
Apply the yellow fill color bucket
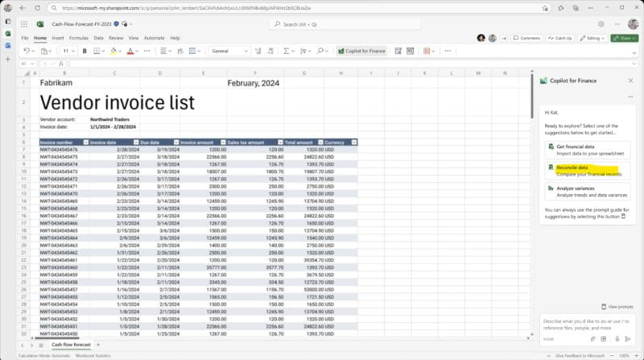[114, 51]
